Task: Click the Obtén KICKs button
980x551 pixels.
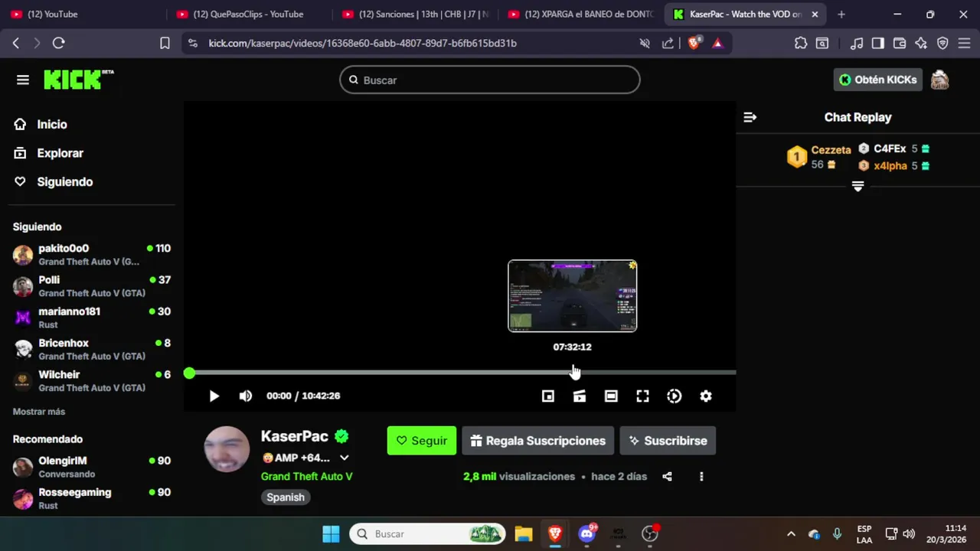Action: pos(877,80)
